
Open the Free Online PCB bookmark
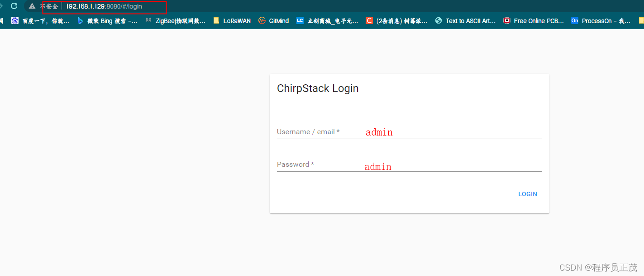(x=534, y=20)
